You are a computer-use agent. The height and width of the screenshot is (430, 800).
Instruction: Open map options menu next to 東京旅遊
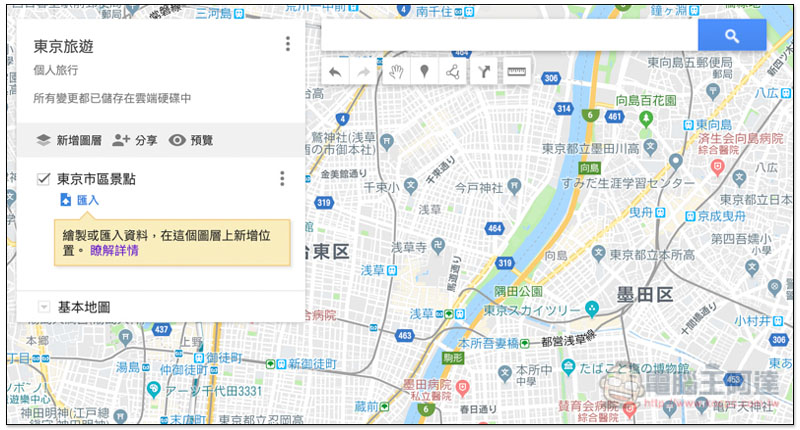point(288,44)
